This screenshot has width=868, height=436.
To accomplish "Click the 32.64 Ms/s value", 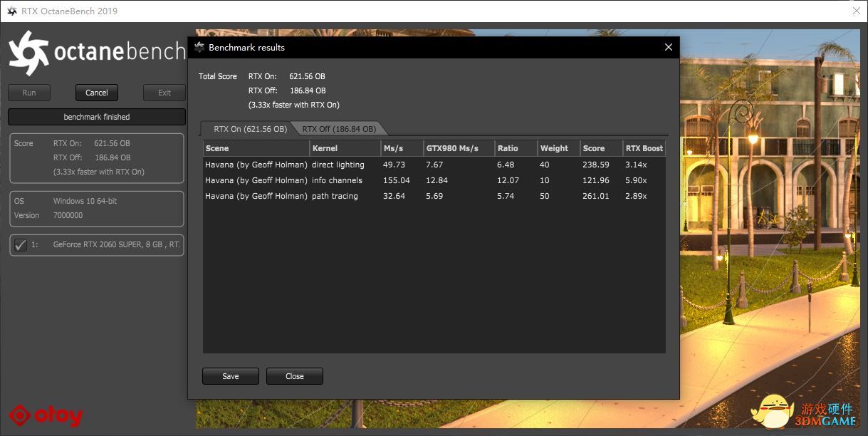I will pyautogui.click(x=394, y=196).
